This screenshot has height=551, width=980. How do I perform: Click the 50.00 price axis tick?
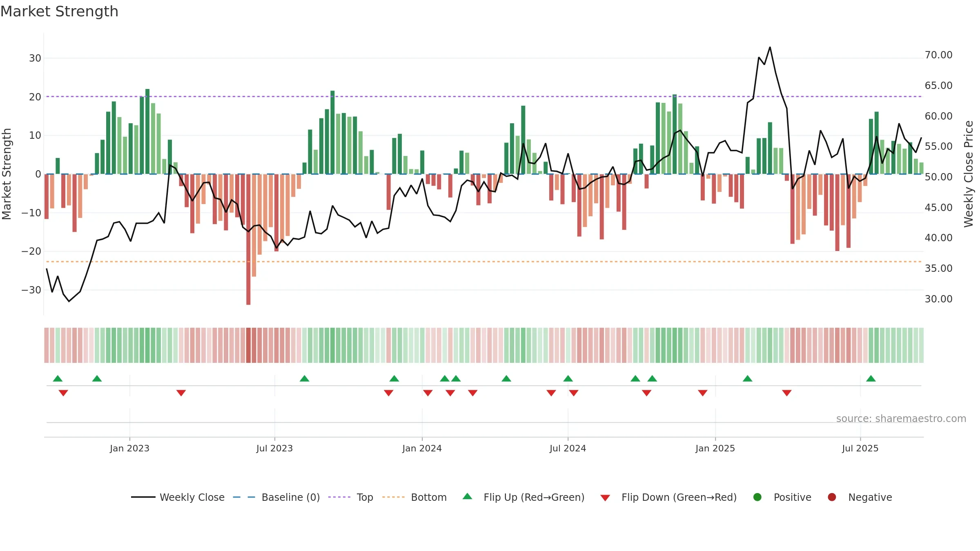[938, 177]
